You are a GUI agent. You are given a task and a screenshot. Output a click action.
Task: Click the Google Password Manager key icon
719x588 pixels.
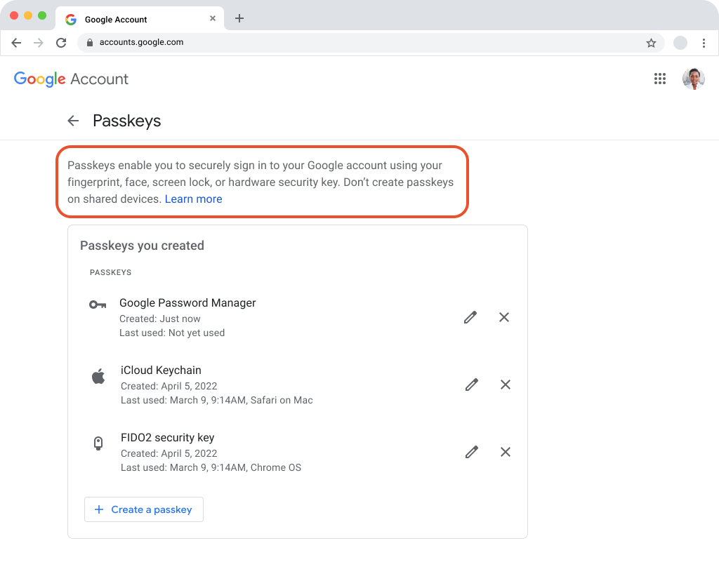click(98, 304)
